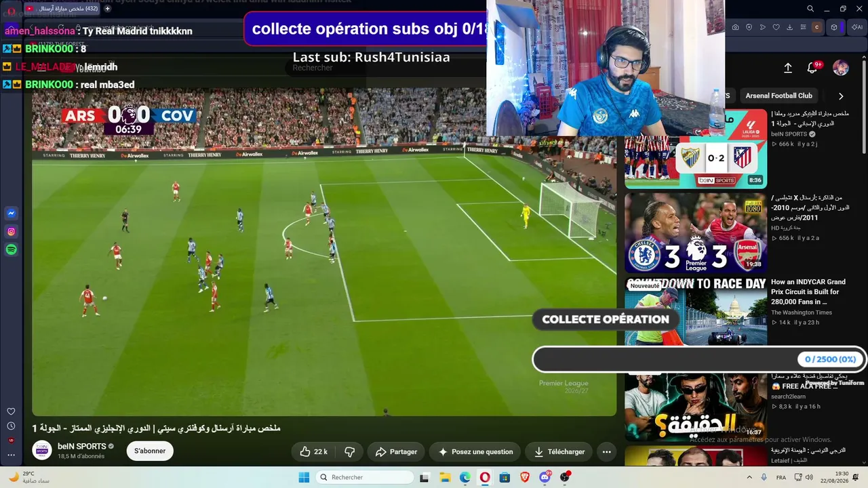This screenshot has width=868, height=488.
Task: Open the extensions cube icon
Action: [834, 27]
